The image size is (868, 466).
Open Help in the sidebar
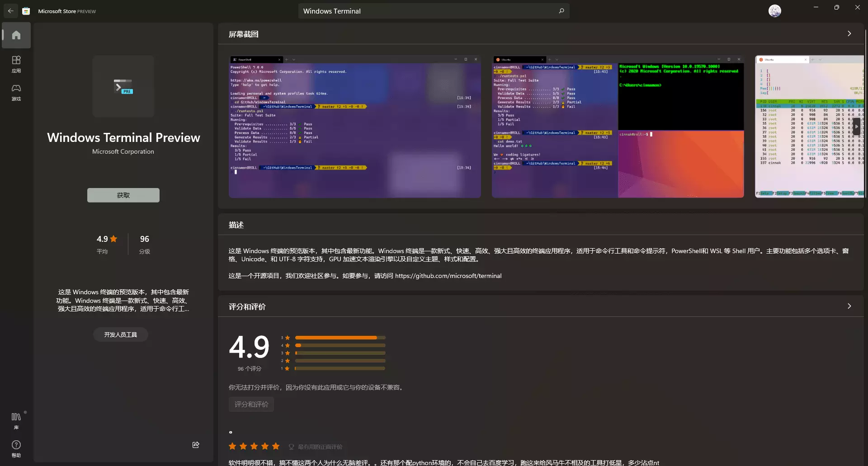(16, 448)
